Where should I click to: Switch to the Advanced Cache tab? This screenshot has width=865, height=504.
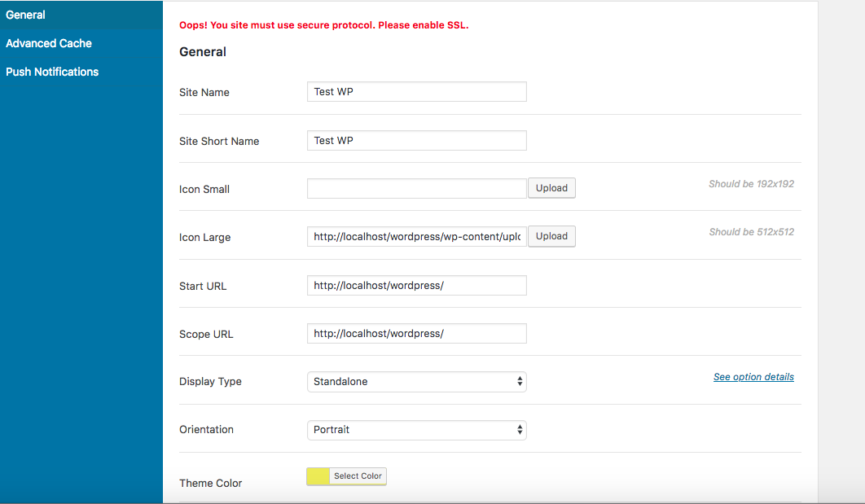pos(81,43)
